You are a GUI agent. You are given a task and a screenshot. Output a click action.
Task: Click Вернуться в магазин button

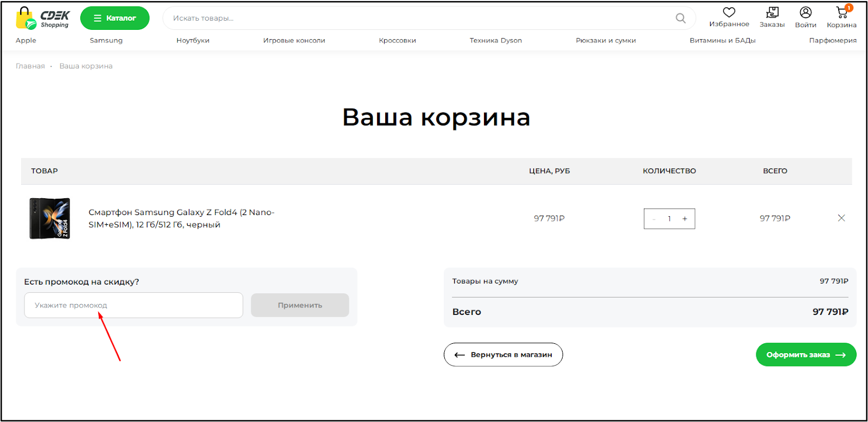tap(503, 355)
